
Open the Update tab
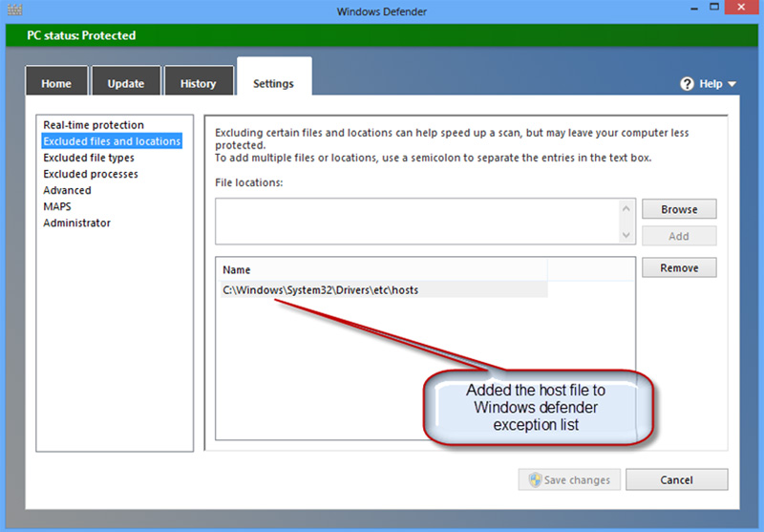(125, 83)
